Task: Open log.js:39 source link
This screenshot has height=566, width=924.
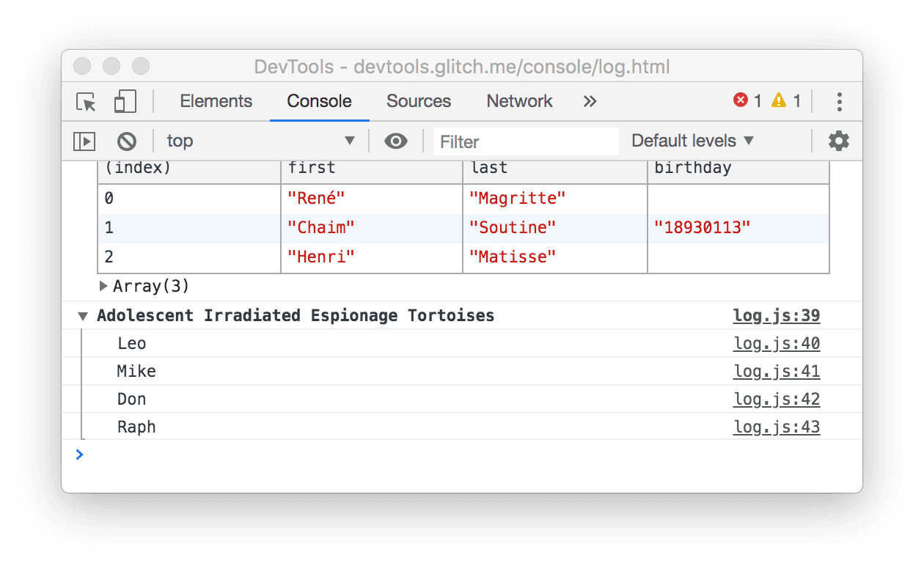Action: pos(777,315)
